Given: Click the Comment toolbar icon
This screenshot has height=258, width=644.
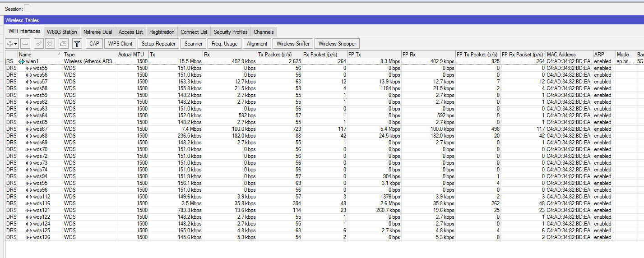Looking at the screenshot, I should (63, 44).
